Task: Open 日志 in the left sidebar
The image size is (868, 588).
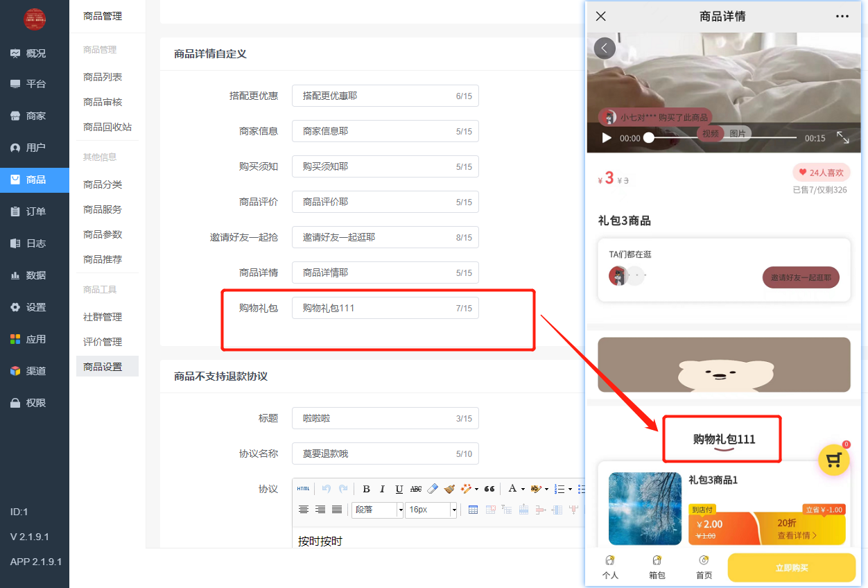Action: click(35, 243)
